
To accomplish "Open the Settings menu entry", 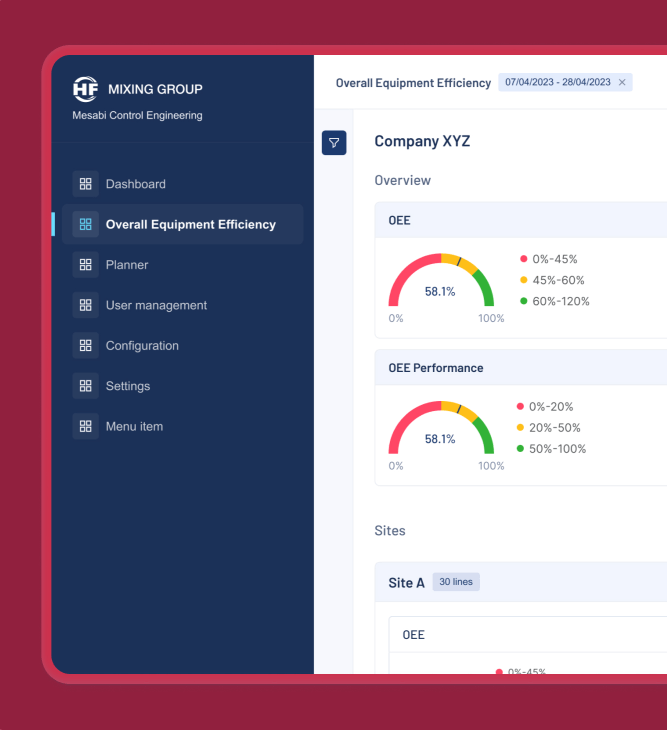I will point(182,386).
